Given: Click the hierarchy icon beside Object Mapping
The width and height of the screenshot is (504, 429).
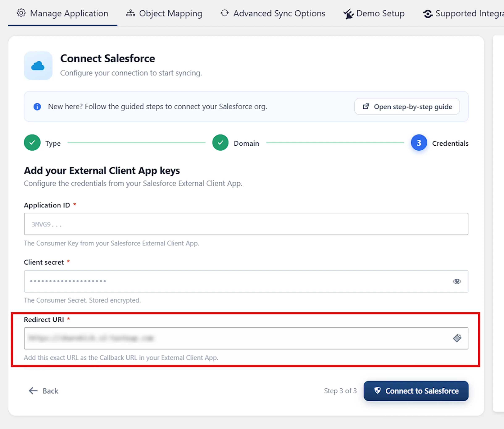Looking at the screenshot, I should [131, 13].
